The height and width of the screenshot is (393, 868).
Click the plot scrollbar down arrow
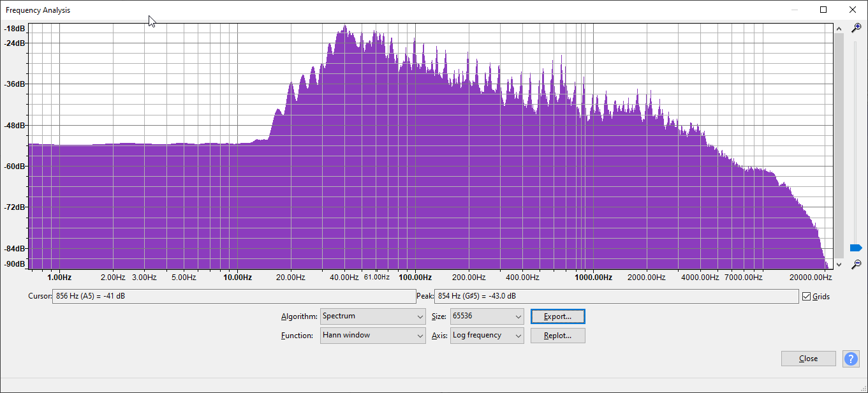tap(839, 264)
